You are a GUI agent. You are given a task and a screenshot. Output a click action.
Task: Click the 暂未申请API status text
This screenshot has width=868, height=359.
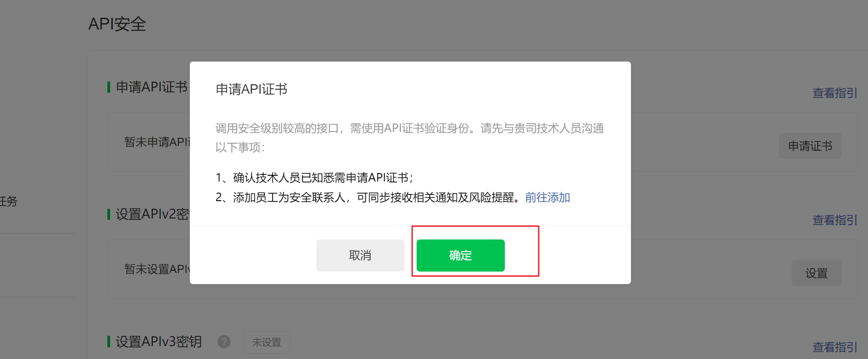point(157,142)
